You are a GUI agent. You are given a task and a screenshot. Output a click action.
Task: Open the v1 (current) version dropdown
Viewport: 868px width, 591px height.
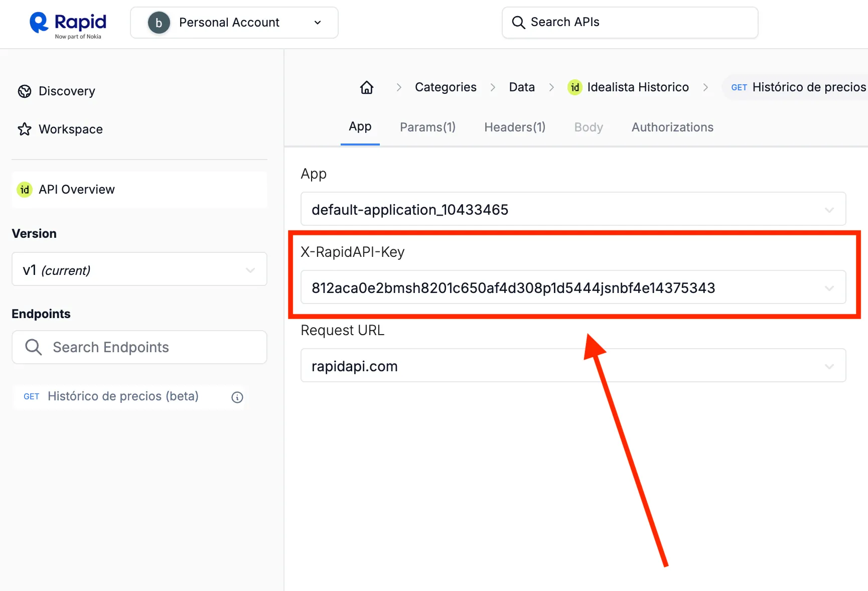click(139, 269)
